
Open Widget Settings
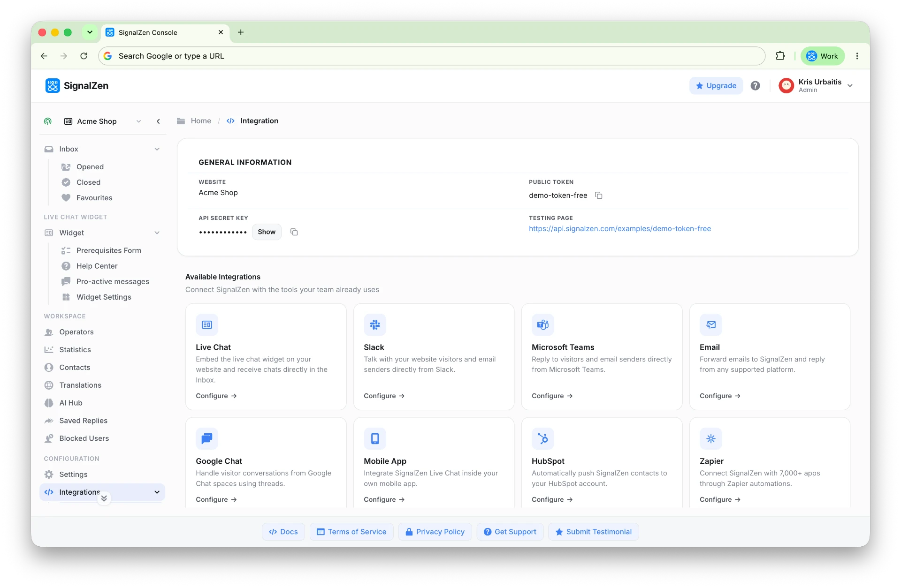tap(104, 297)
